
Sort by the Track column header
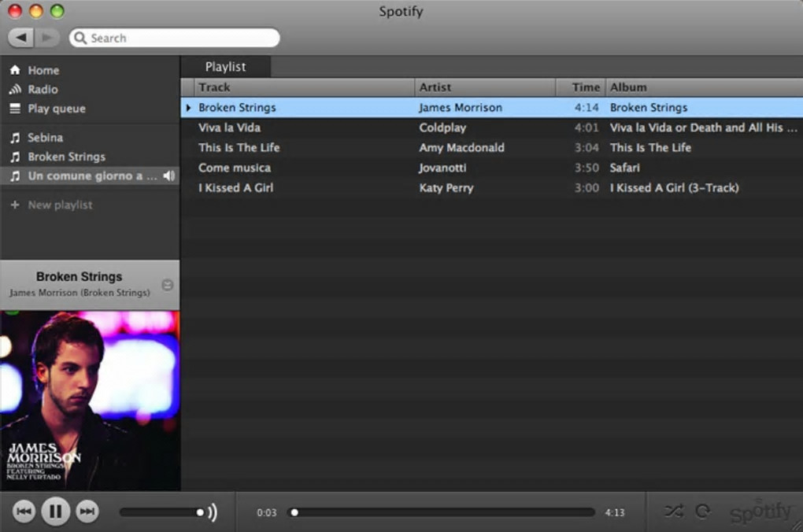(304, 87)
